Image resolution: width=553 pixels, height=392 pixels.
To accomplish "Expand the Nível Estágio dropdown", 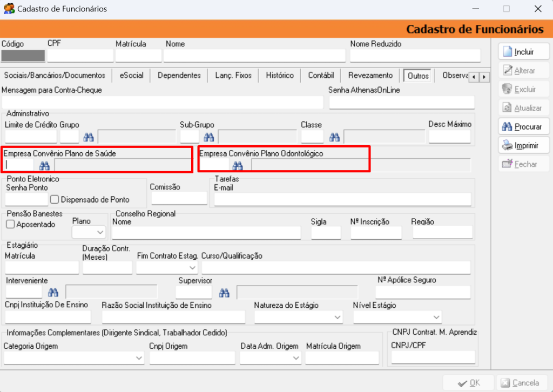I will [x=436, y=317].
